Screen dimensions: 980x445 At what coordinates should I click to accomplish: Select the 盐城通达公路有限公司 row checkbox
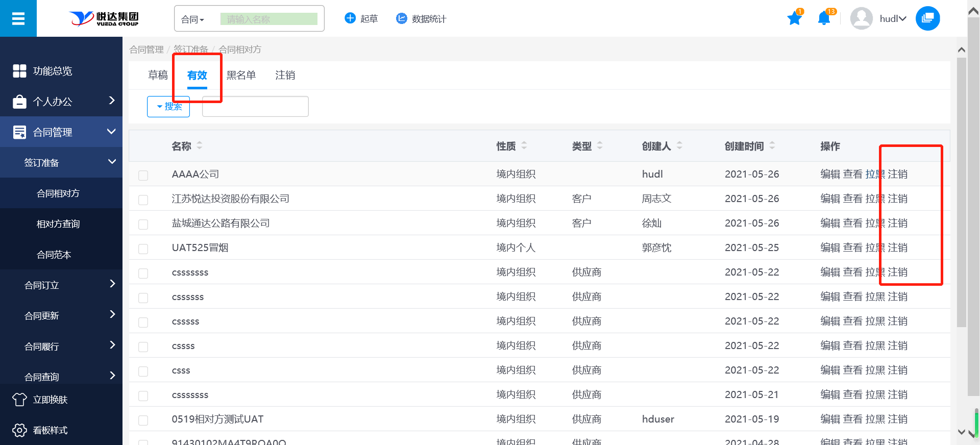click(x=143, y=224)
